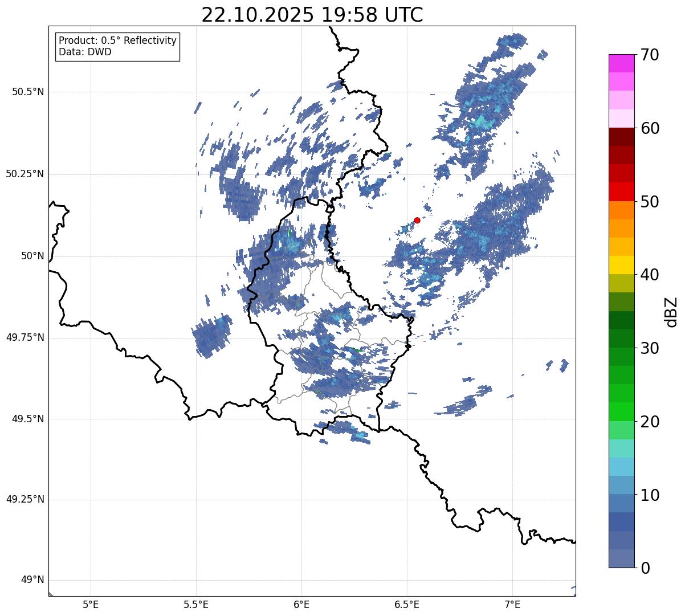
Task: Pick the bright red swatch above 50 dBZ
Action: [622, 192]
